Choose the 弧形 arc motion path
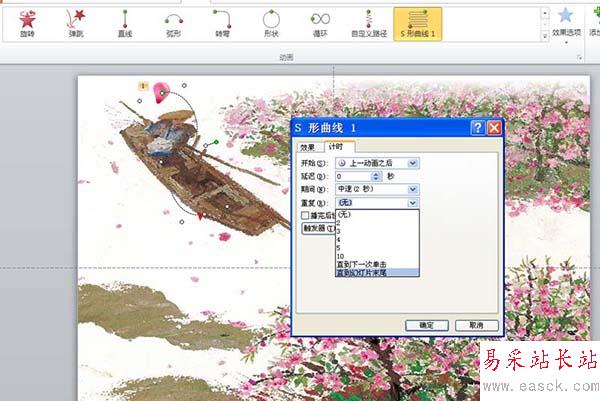Image resolution: width=600 pixels, height=401 pixels. coord(173,24)
